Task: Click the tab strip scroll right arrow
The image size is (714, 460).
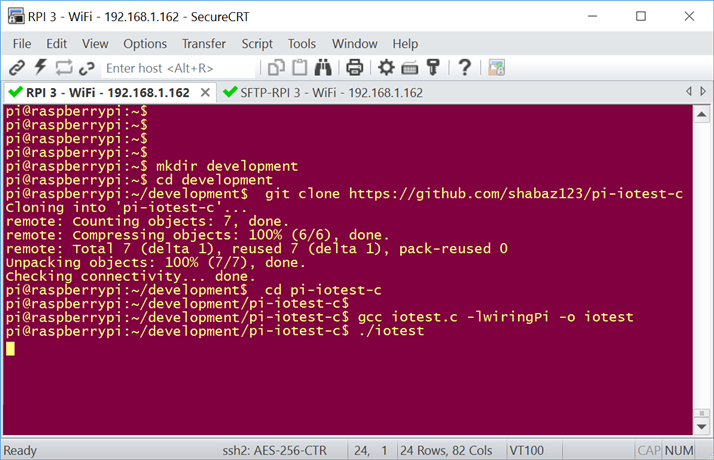Action: point(703,92)
